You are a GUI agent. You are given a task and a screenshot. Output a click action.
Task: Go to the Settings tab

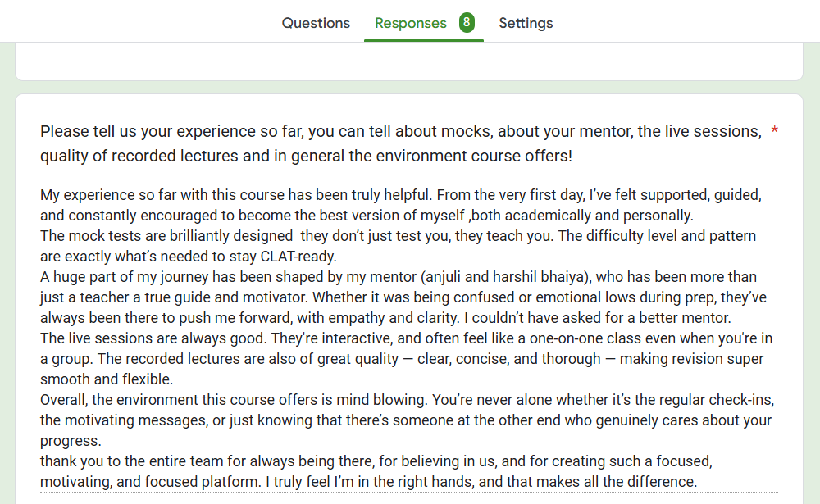(526, 23)
